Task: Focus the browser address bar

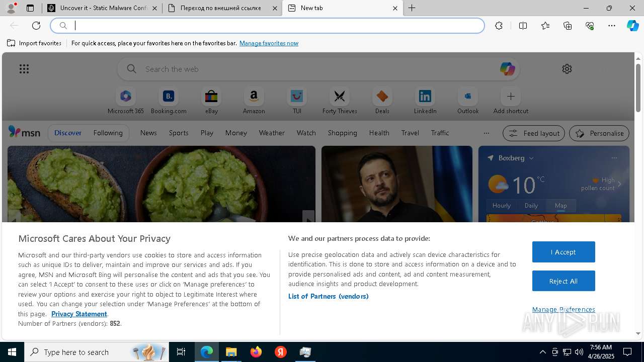Action: [268, 26]
